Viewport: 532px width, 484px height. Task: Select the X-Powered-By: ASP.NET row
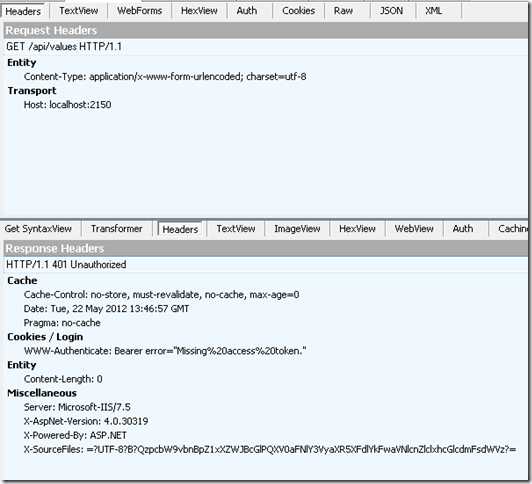[x=75, y=435]
